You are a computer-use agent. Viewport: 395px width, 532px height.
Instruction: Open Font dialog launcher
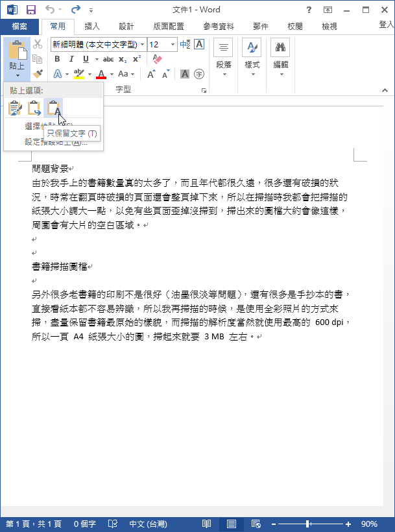pos(204,90)
